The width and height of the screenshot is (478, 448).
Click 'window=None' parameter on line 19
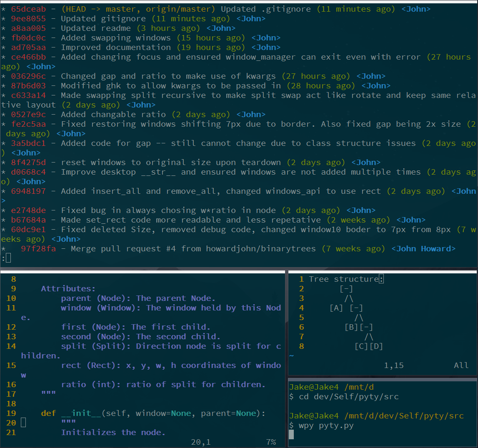click(x=163, y=413)
